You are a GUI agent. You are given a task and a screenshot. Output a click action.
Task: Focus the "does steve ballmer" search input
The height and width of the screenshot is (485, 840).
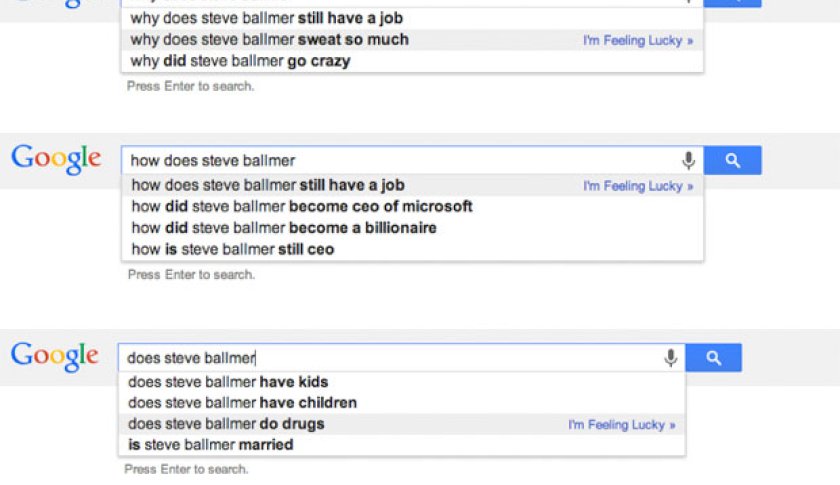click(390, 357)
